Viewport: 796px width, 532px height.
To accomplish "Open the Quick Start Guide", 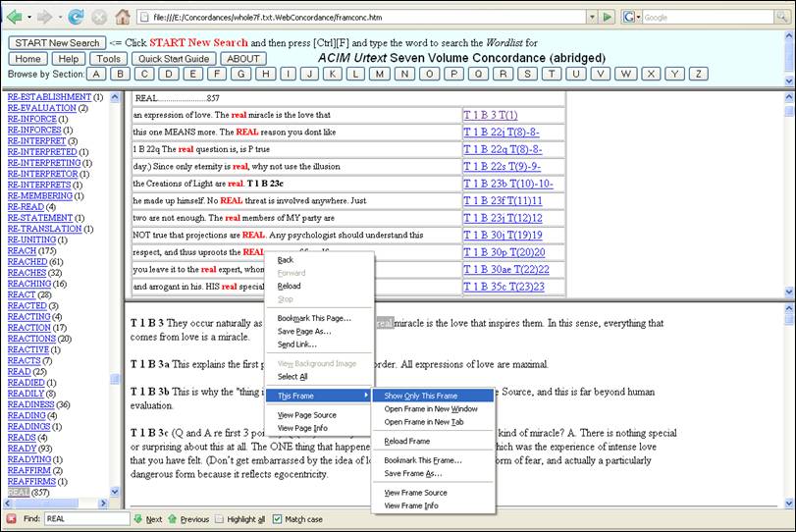I will (x=174, y=58).
